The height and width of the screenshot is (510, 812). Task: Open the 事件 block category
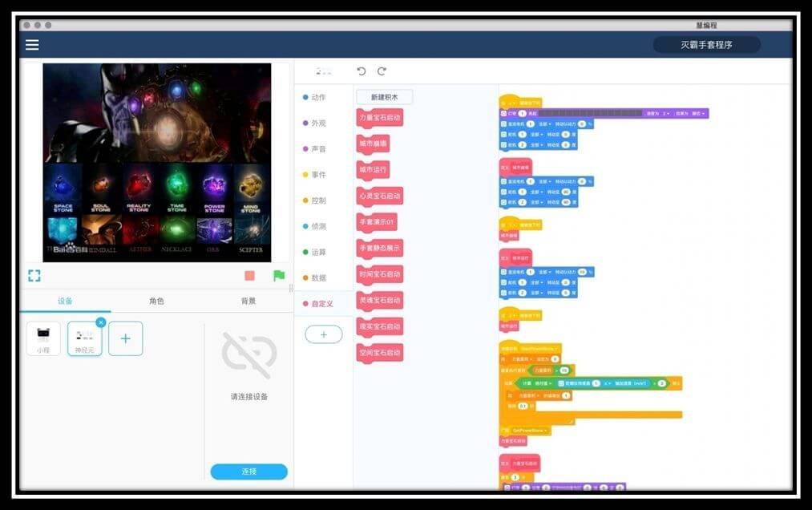314,175
